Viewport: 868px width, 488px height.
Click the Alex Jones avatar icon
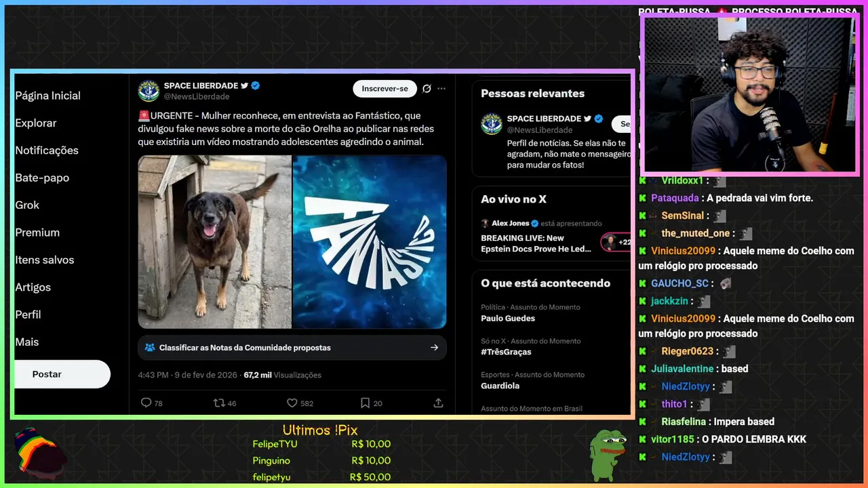(485, 223)
